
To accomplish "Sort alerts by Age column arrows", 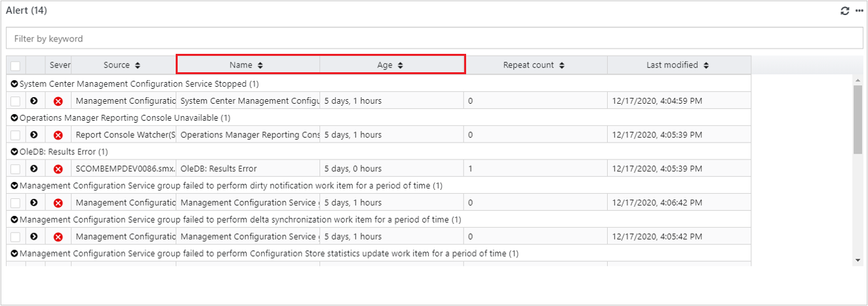I will coord(400,65).
